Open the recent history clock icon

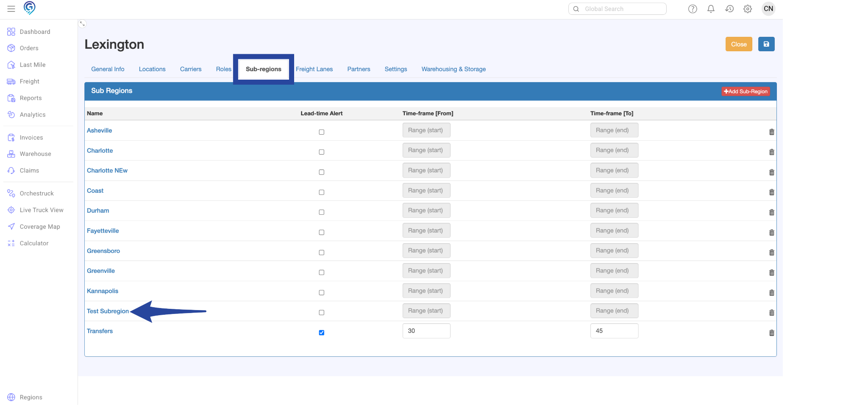(x=729, y=9)
